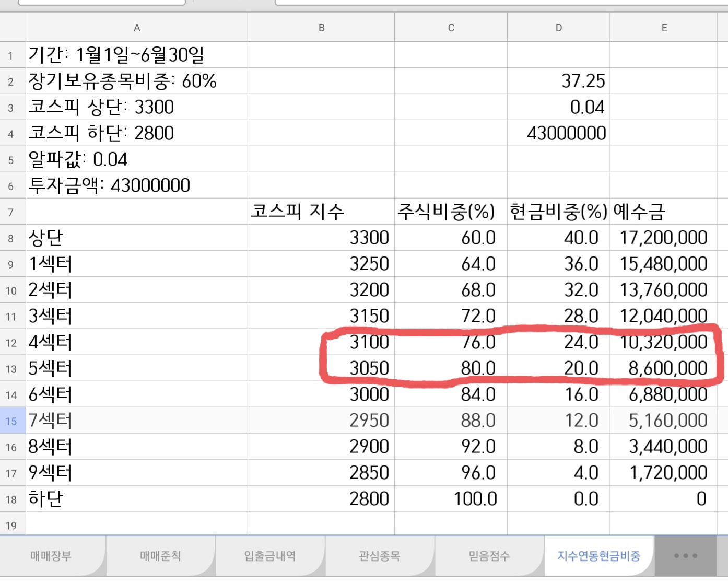Screen dimensions: 728x583
Task: Select the '7섹터' label cell
Action: 137,421
